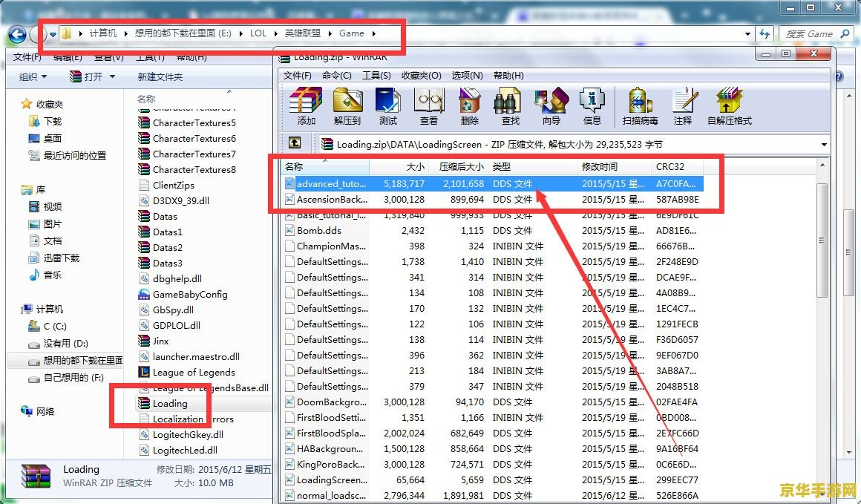Screen dimensions: 861x504
Task: Click the Open (打开) button in Explorer toolbar
Action: [x=87, y=77]
